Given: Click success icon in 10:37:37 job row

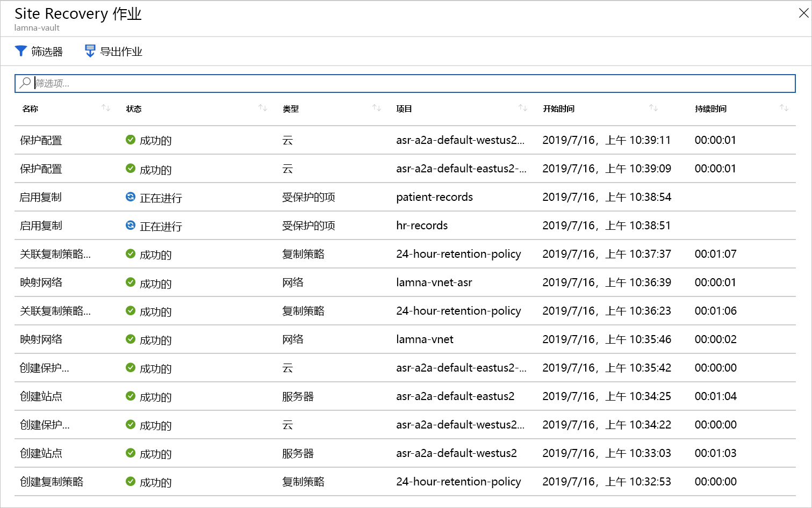Looking at the screenshot, I should click(131, 253).
